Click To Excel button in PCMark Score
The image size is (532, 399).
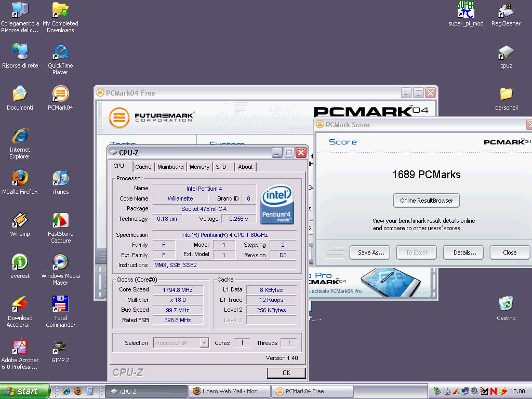(416, 252)
